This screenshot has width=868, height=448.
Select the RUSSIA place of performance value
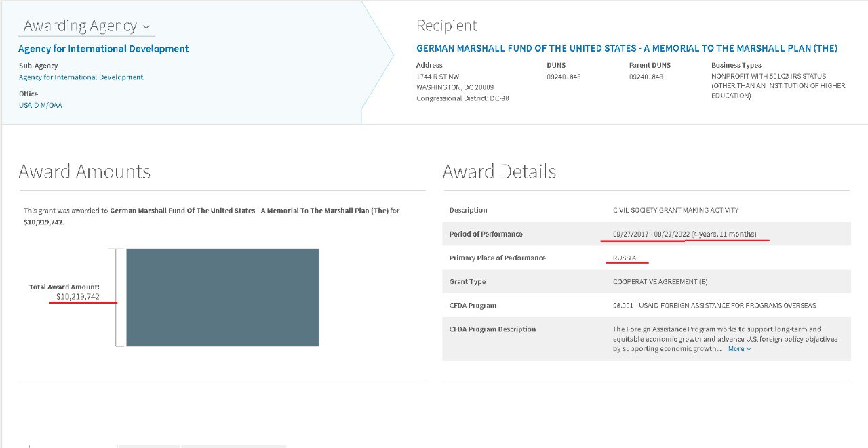coord(625,258)
